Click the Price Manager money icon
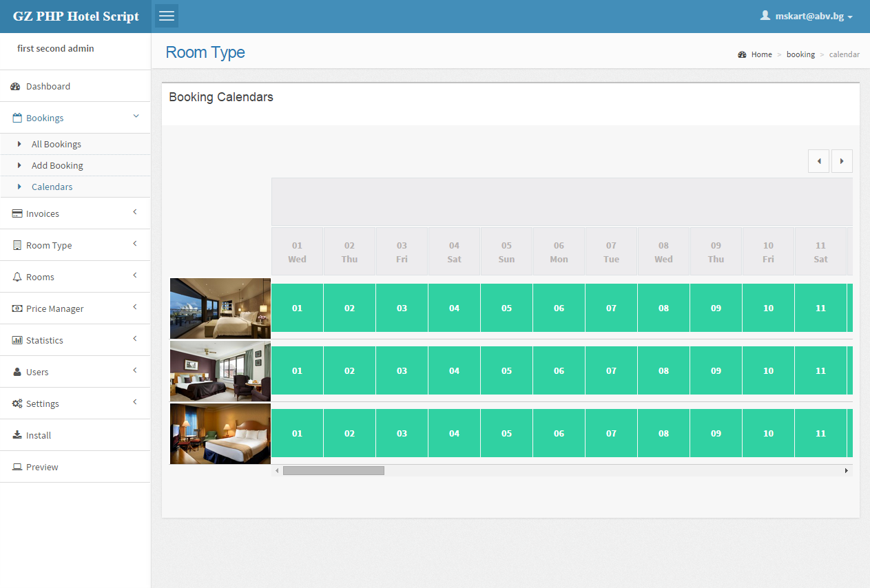The height and width of the screenshot is (588, 870). click(x=17, y=308)
